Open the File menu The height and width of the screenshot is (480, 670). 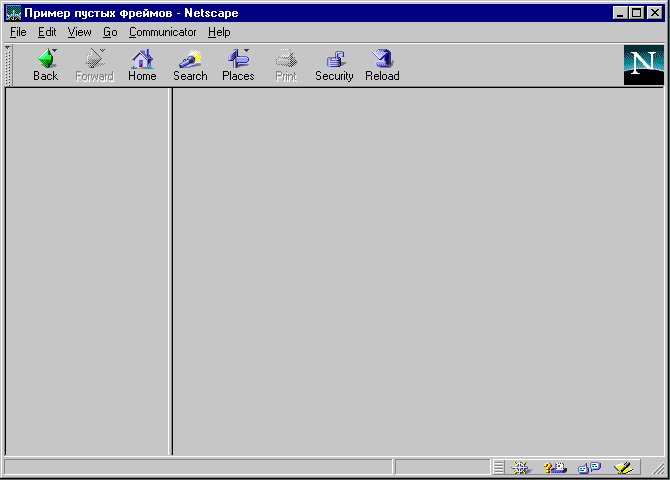[x=18, y=32]
